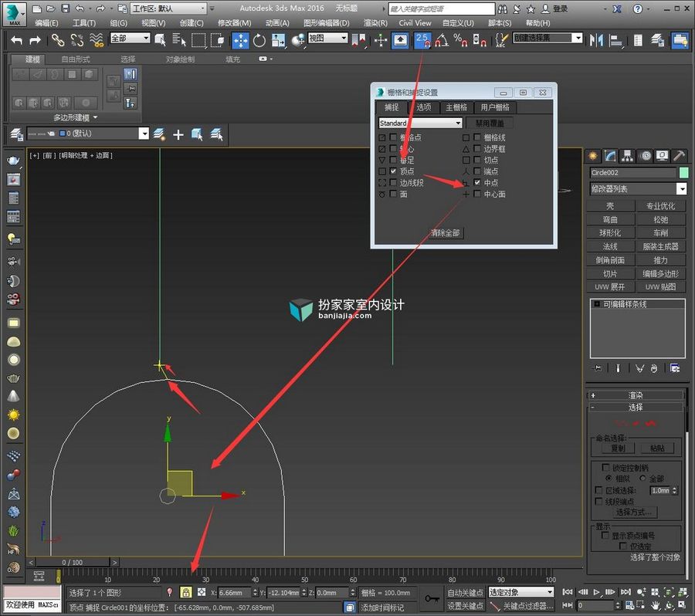The width and height of the screenshot is (695, 616).
Task: Apply the 车削 modifier button
Action: [660, 233]
